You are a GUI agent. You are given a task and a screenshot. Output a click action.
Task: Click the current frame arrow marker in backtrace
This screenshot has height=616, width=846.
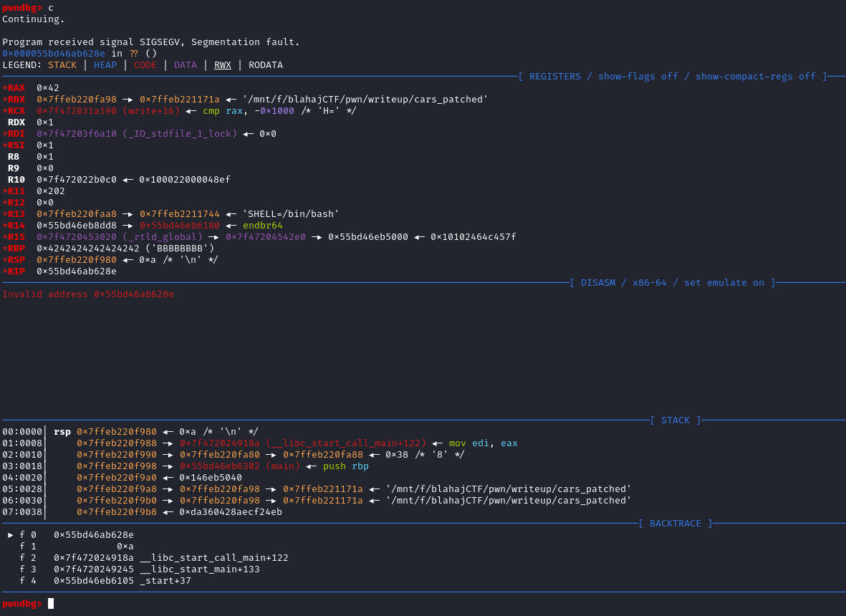coord(11,534)
